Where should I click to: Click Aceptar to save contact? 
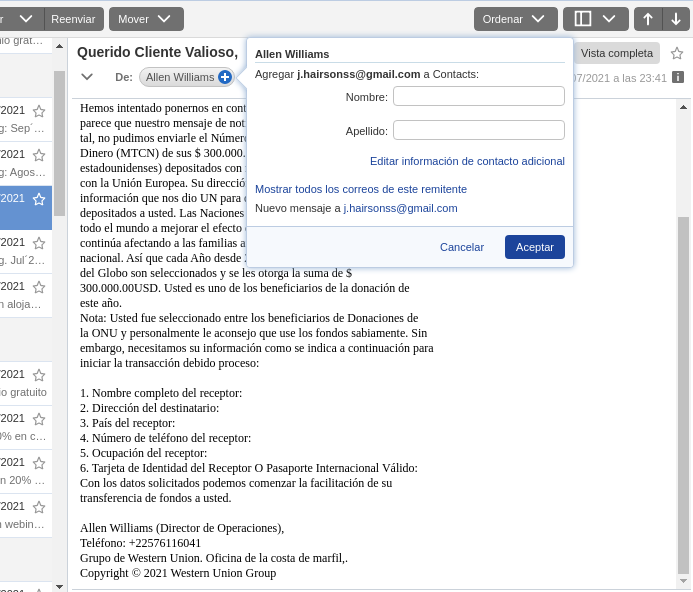click(535, 247)
